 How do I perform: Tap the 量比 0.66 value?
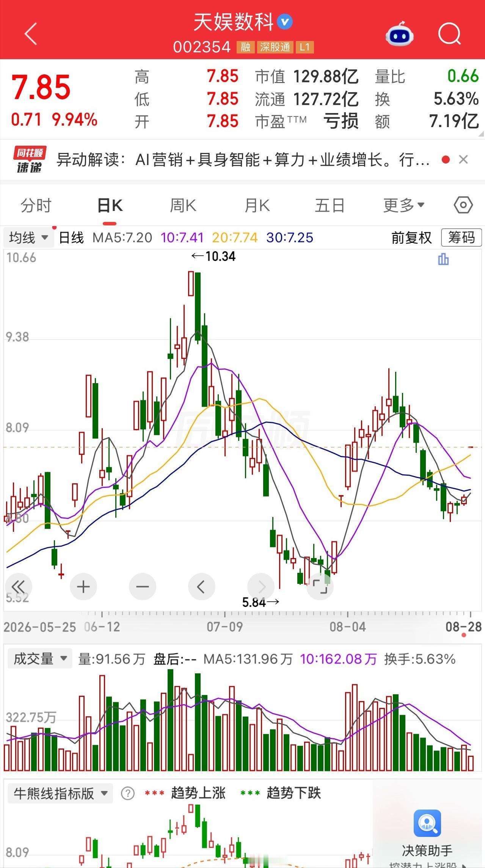pos(463,76)
